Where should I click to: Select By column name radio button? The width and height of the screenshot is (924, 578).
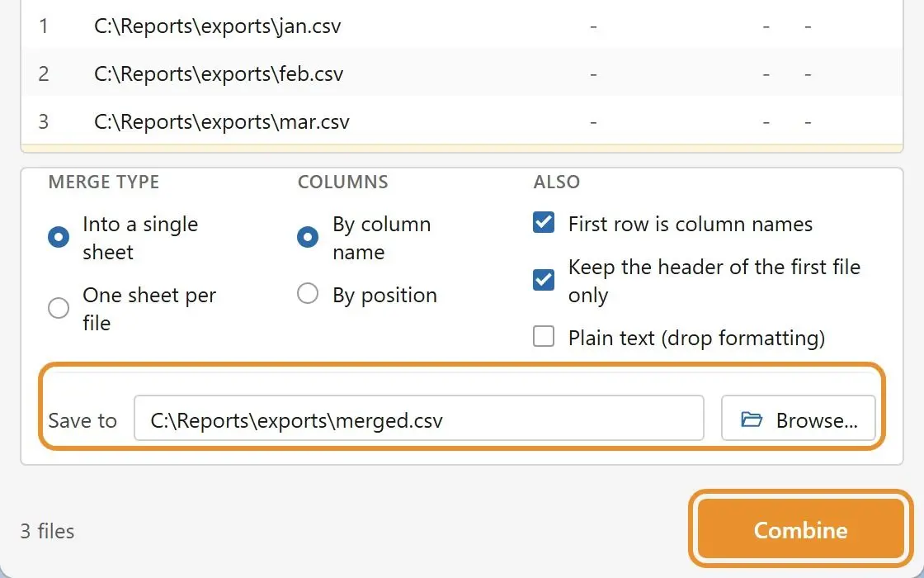[x=308, y=237]
